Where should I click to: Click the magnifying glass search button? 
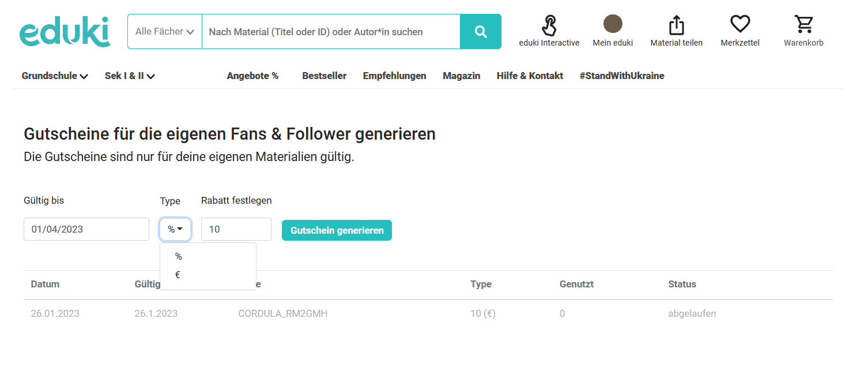coord(481,32)
